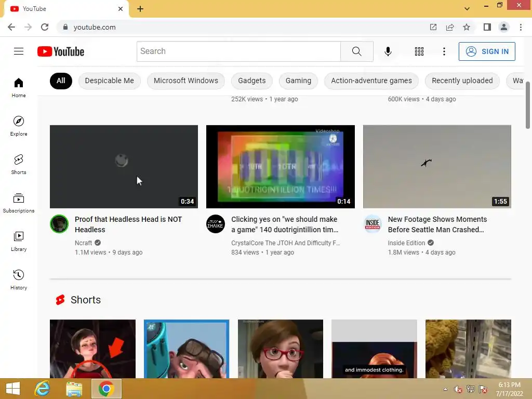Open Library in sidebar
The width and height of the screenshot is (532, 399).
[x=19, y=241]
